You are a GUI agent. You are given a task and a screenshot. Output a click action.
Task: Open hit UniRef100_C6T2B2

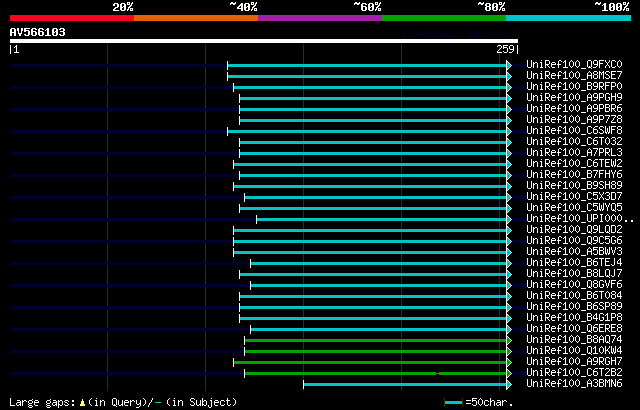coord(574,373)
